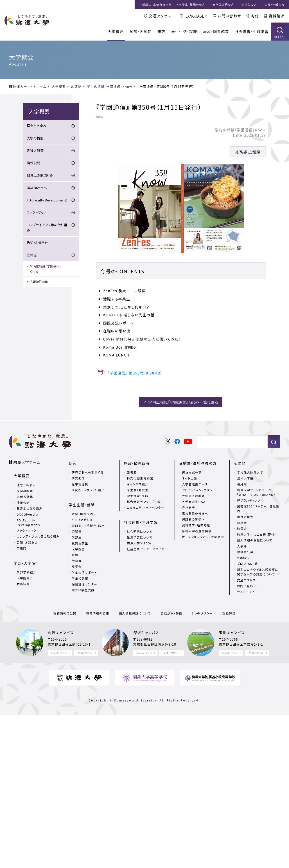Open 広報誌『Link』 sidebar sub-item
Viewport: 289px width, 868px height.
coord(51,282)
